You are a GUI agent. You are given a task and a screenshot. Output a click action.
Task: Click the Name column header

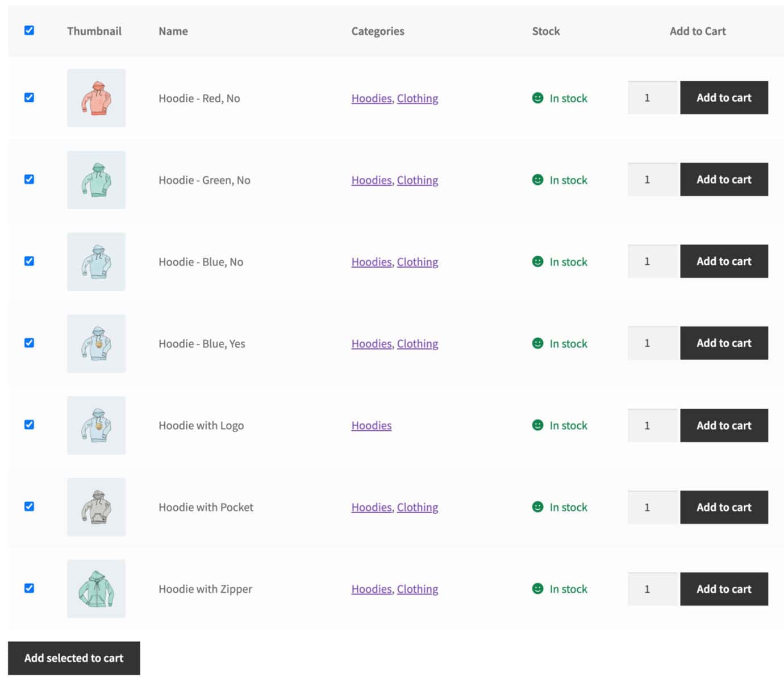(x=173, y=31)
